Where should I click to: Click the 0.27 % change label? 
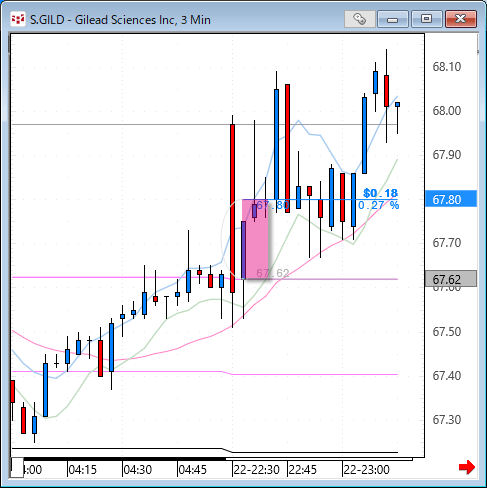pyautogui.click(x=379, y=205)
